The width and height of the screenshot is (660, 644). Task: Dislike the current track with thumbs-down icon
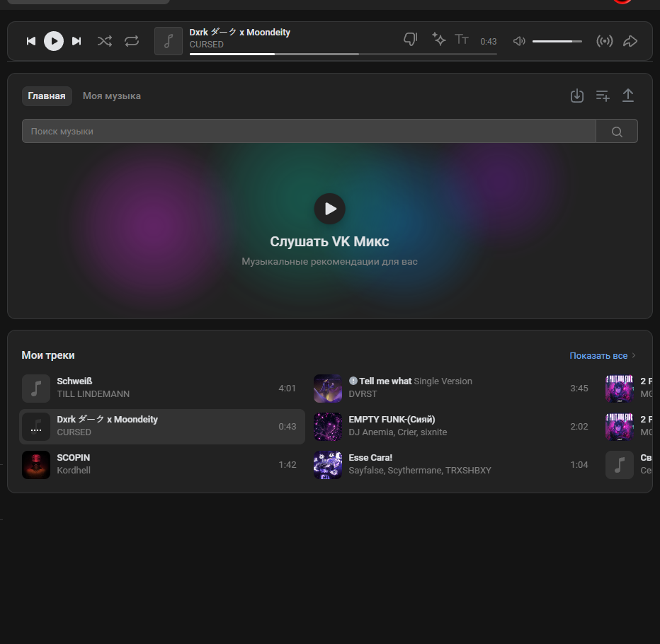410,40
